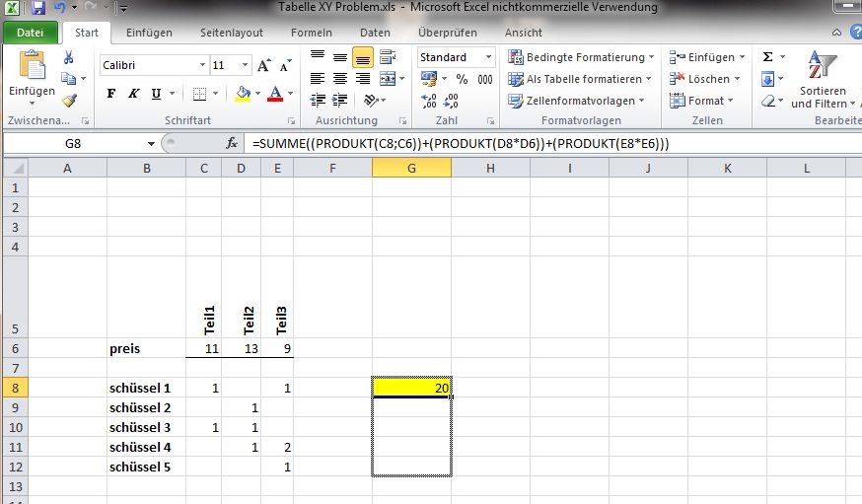Open Zellenformatvorlagen dropdown

(576, 101)
